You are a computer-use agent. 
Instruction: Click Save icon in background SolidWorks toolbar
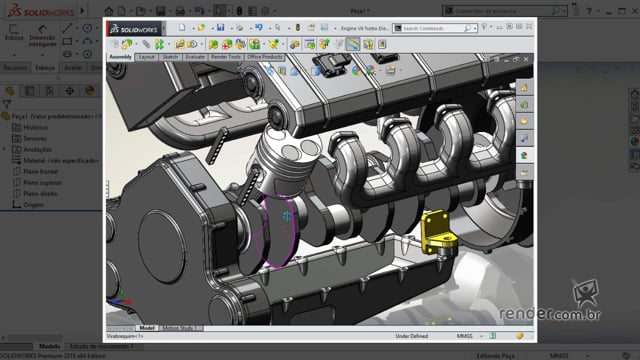160,11
